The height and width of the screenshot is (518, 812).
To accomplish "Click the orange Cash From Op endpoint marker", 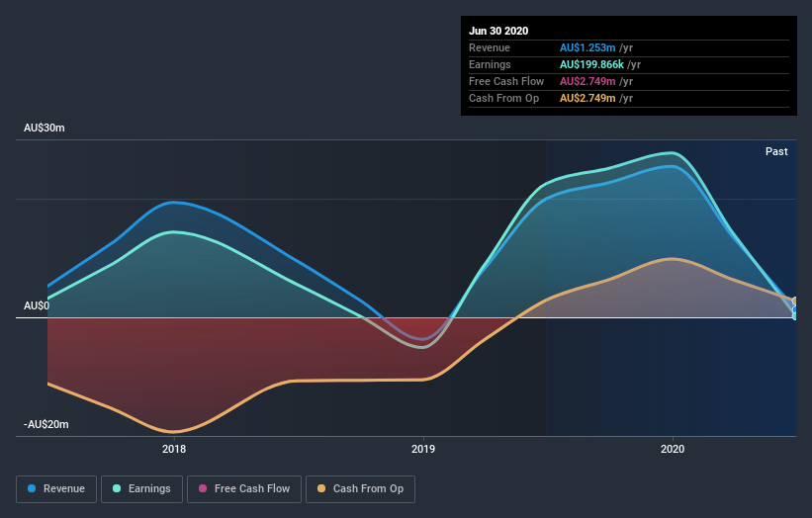I will coord(795,302).
